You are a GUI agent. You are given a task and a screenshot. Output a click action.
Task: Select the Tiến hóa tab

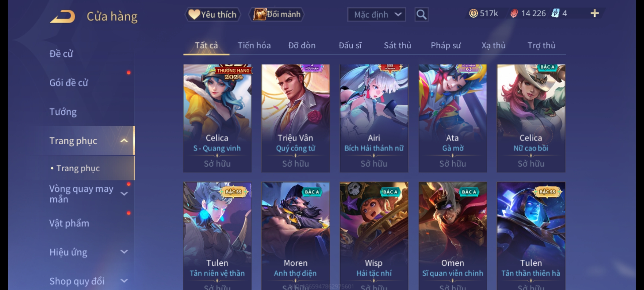click(x=254, y=45)
